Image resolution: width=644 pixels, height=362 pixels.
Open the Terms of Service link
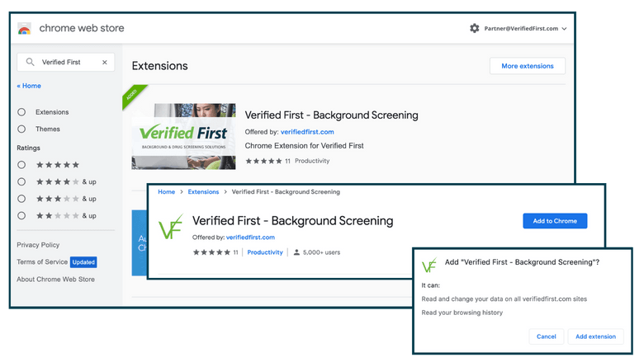(42, 261)
